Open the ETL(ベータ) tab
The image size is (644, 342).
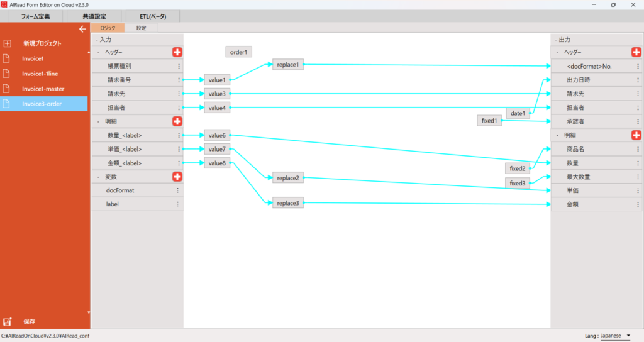153,16
